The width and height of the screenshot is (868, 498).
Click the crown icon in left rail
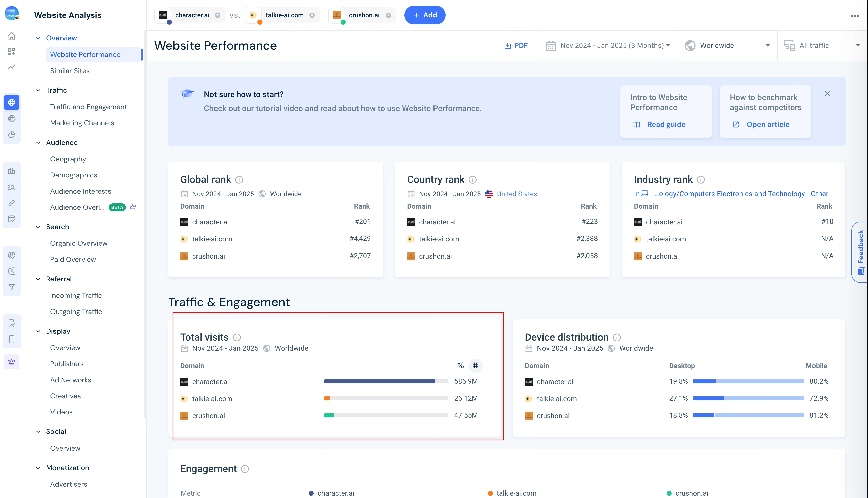(x=12, y=362)
